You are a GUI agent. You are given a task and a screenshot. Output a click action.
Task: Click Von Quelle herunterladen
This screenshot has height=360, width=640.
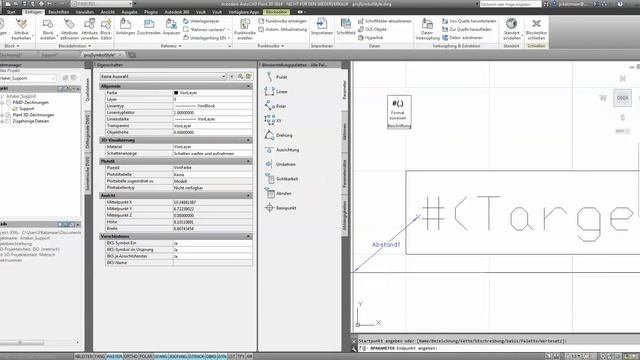[469, 21]
